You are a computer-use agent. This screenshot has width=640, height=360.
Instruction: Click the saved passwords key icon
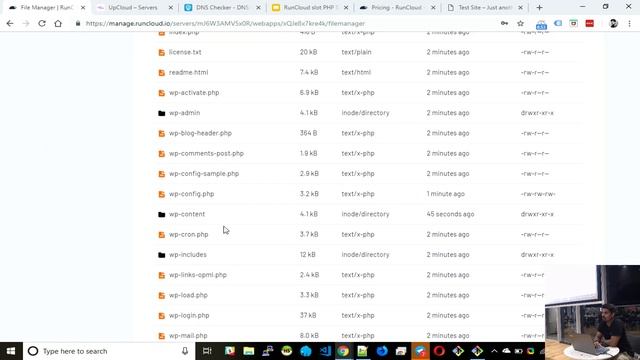(x=504, y=24)
